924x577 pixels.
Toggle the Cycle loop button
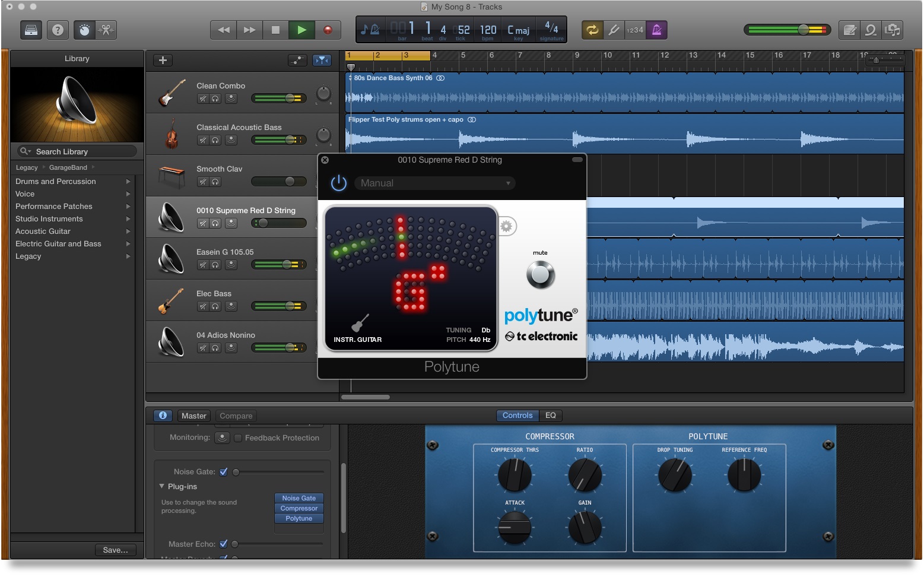click(x=592, y=30)
